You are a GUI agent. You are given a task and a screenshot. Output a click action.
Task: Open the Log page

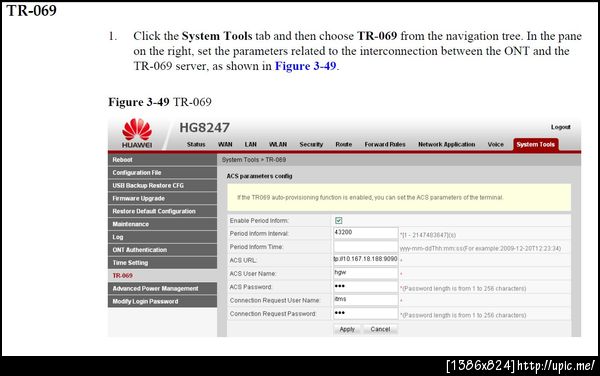pyautogui.click(x=162, y=237)
